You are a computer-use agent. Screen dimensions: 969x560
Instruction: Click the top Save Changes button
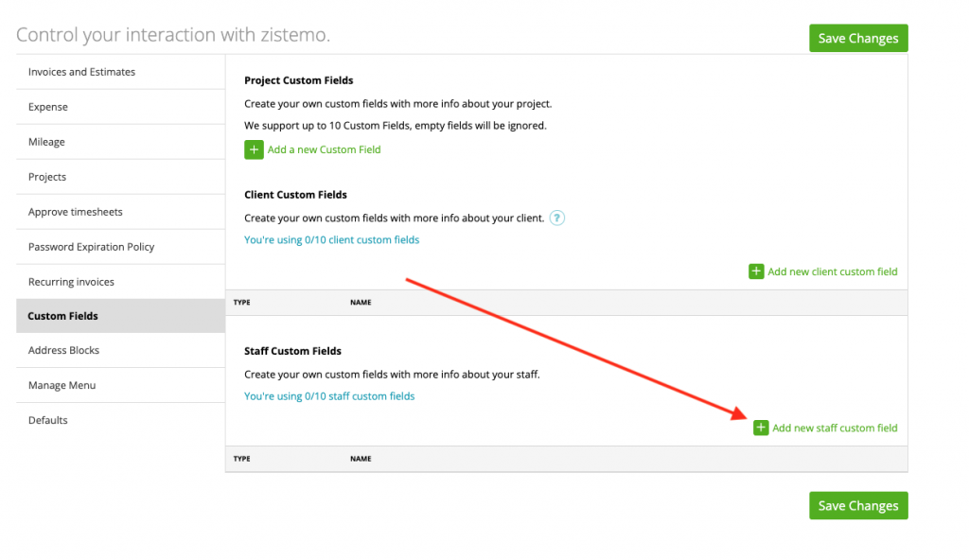point(857,38)
